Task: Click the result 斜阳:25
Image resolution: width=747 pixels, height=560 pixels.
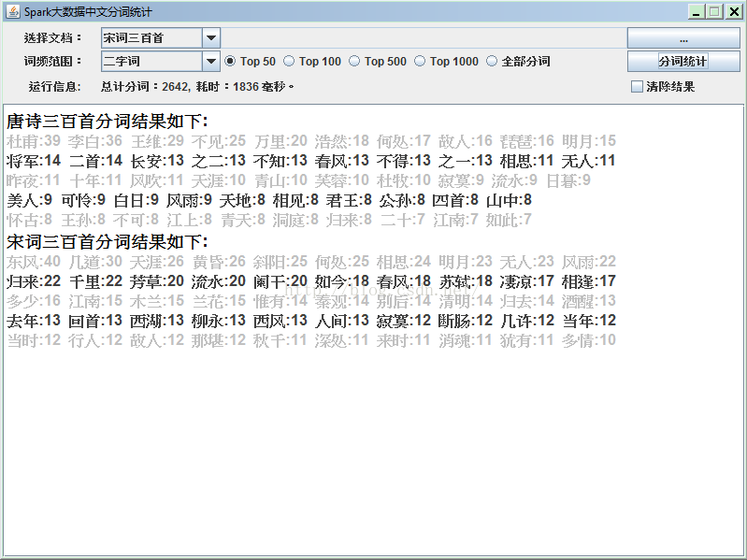Action: coord(280,262)
